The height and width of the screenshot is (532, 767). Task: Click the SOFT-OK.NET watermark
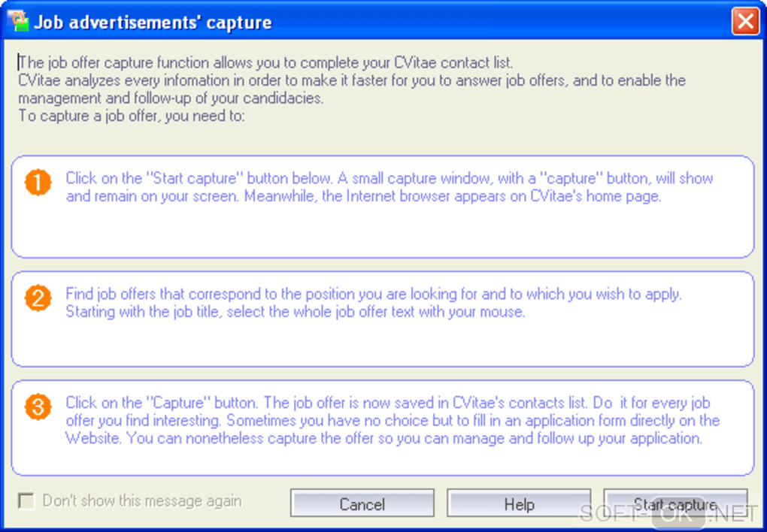point(669,514)
